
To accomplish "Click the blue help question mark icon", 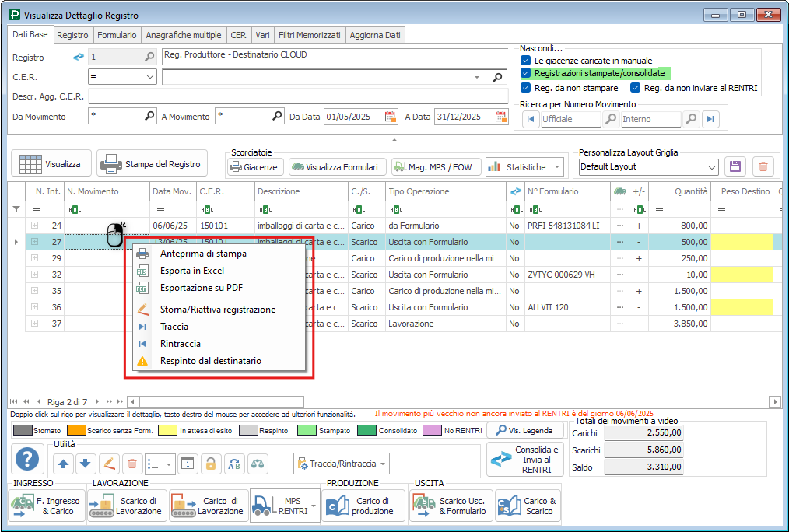I will (x=27, y=459).
